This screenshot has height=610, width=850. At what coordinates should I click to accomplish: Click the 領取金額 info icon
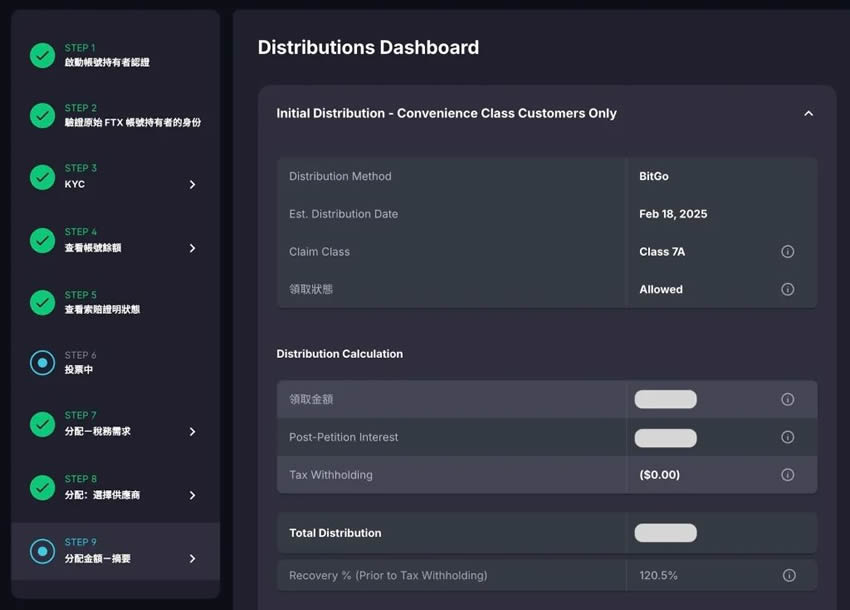coord(788,399)
